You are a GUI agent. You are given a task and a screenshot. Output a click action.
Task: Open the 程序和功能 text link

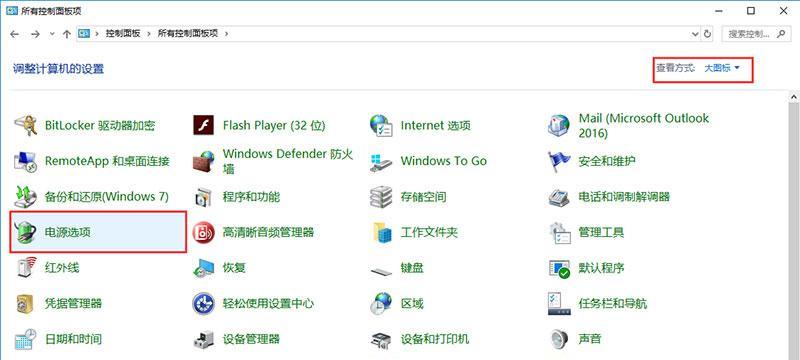tap(251, 197)
